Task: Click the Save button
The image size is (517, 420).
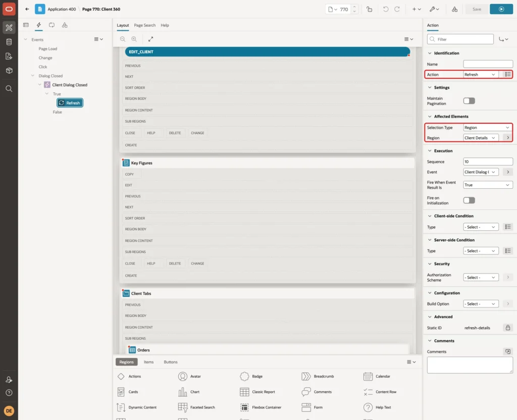Action: pyautogui.click(x=477, y=9)
